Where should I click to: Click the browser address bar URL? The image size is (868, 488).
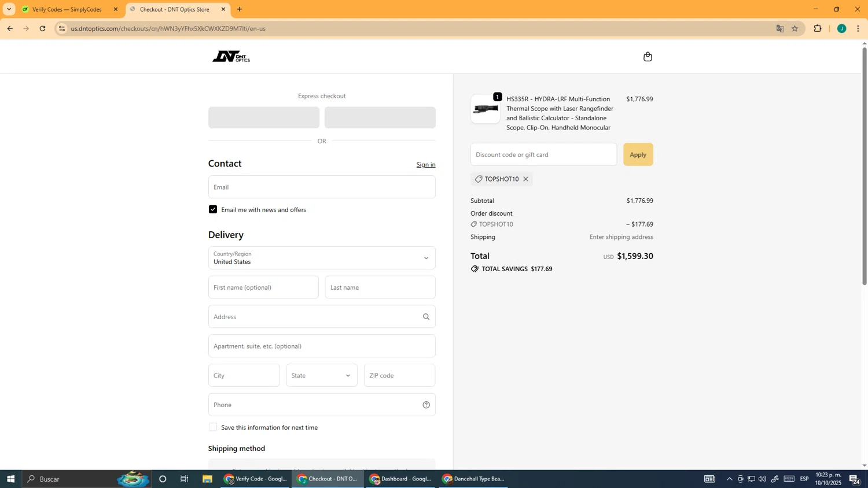click(x=168, y=28)
